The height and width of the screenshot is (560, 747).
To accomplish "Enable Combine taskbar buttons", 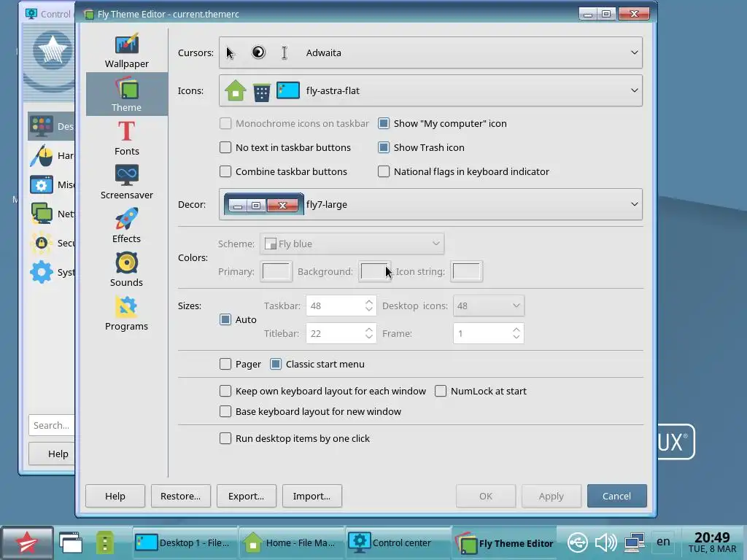I will pyautogui.click(x=225, y=171).
